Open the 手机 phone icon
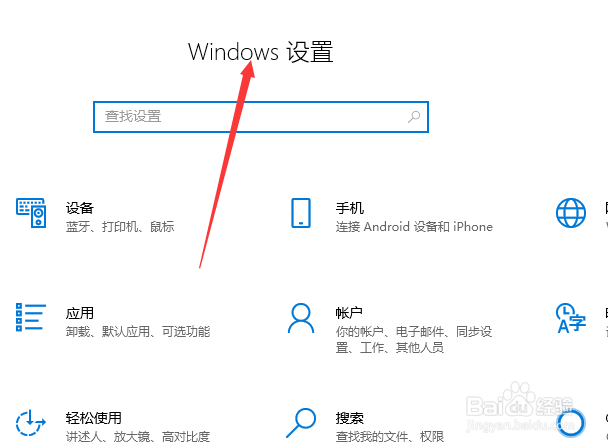 (x=301, y=213)
